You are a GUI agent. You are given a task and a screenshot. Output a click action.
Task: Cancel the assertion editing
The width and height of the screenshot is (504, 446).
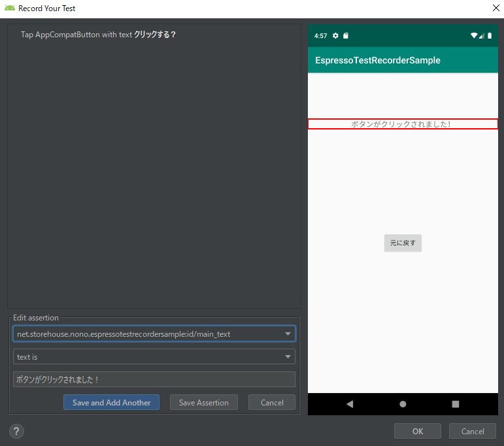click(x=272, y=403)
